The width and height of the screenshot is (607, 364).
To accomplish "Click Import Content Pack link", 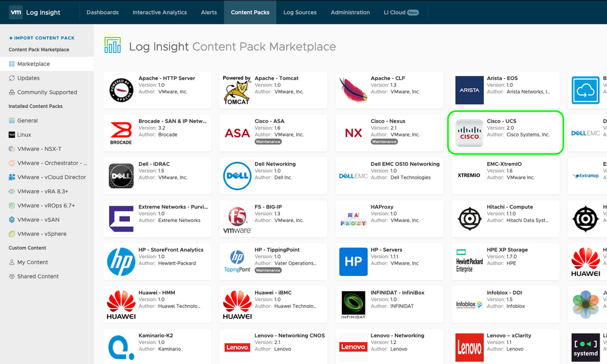I will tap(42, 38).
